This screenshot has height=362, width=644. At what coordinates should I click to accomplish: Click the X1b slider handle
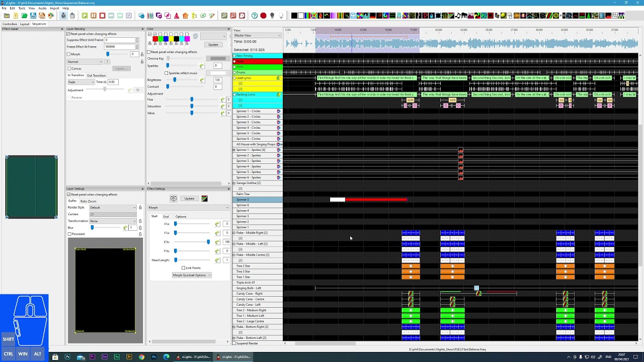(x=208, y=242)
